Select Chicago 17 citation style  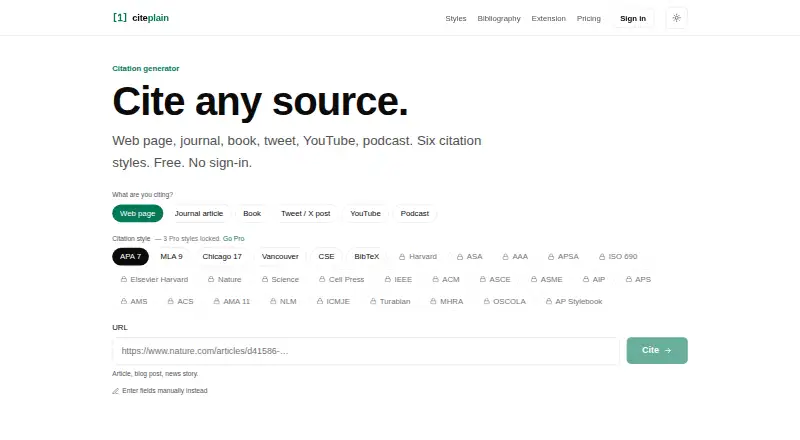click(x=222, y=257)
